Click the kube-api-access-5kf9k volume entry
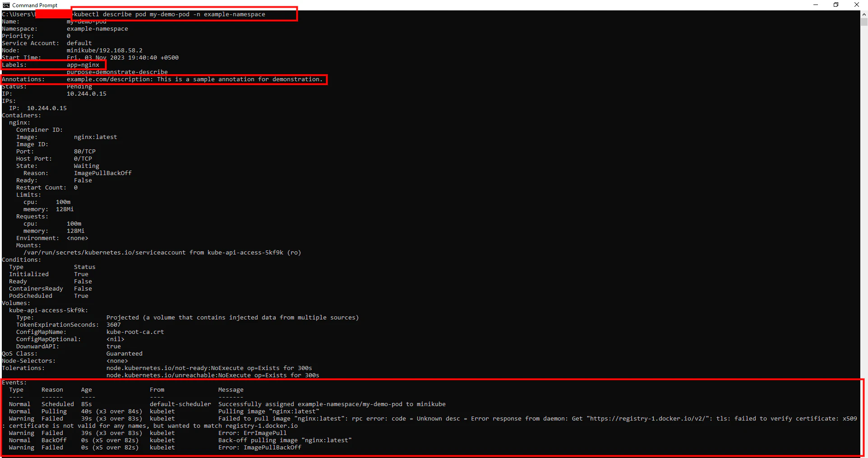This screenshot has width=868, height=458. tap(48, 310)
